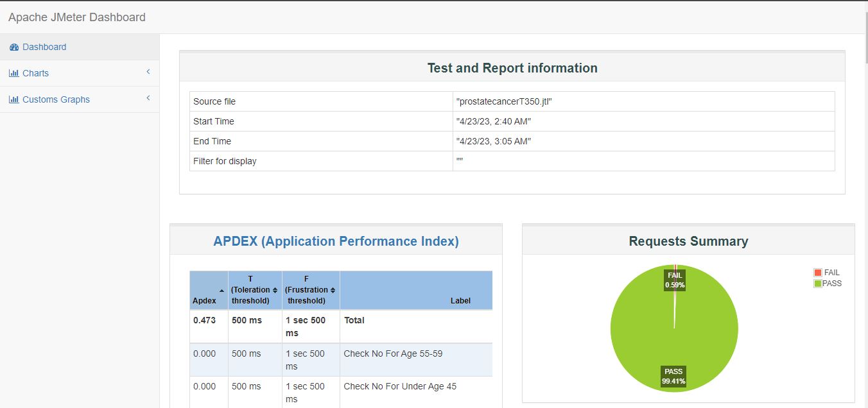This screenshot has width=868, height=408.
Task: Click the sort icon on Label column header
Action: (461, 300)
